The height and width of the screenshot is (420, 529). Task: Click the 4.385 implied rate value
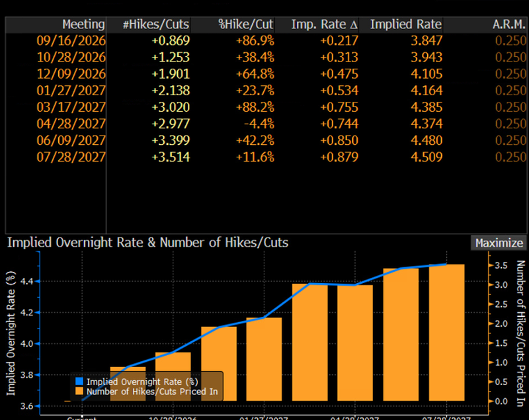(x=427, y=107)
